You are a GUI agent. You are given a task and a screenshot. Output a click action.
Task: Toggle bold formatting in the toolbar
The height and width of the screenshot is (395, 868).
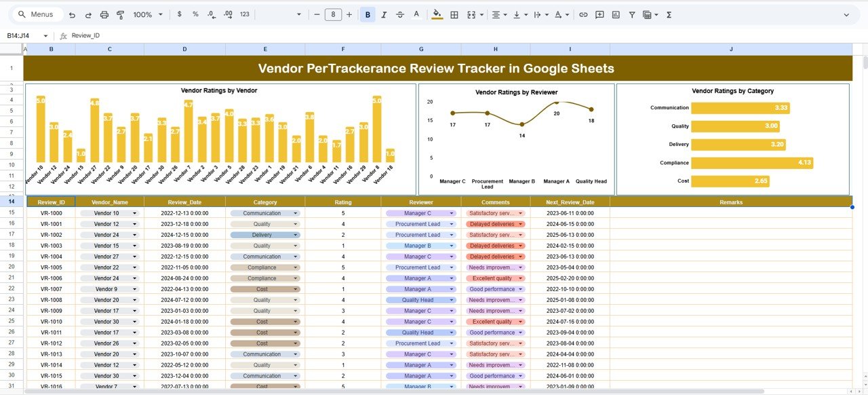[x=367, y=14]
